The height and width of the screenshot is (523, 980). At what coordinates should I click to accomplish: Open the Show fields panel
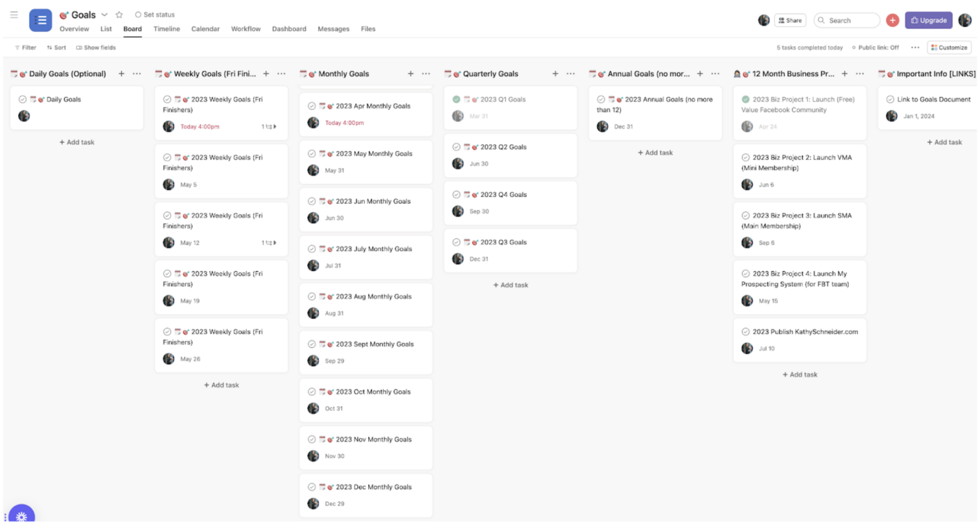coord(96,47)
